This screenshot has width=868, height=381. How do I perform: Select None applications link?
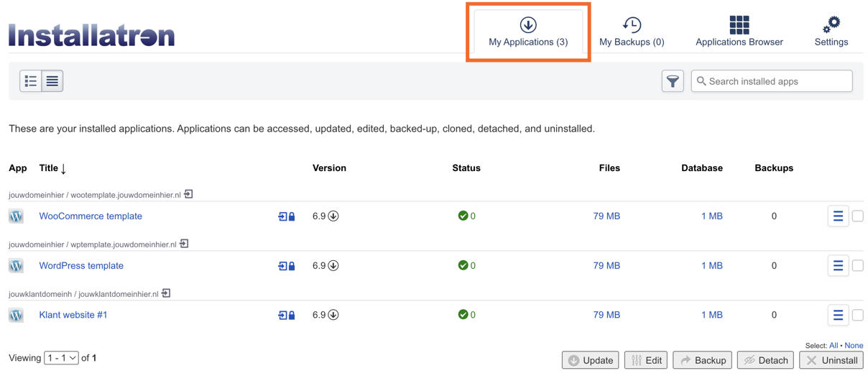coord(854,346)
